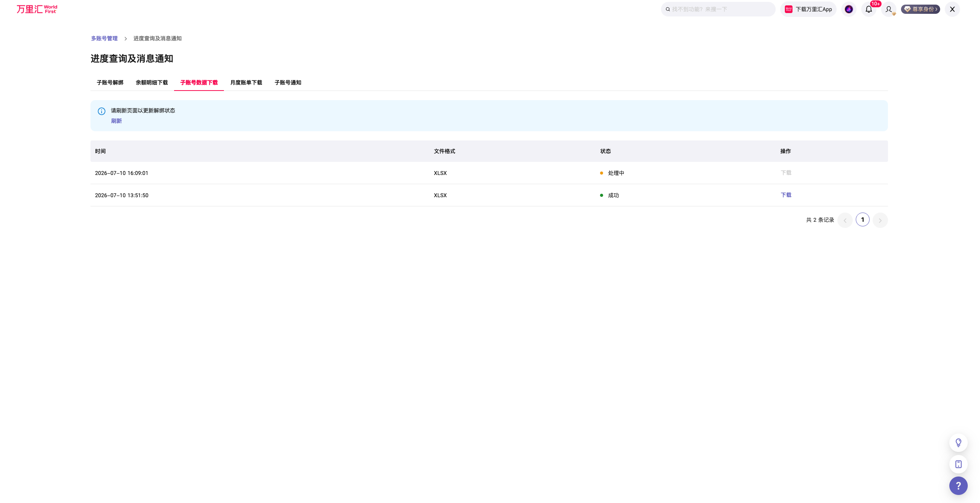The image size is (980, 503).
Task: Switch to the 余额明细下载 tab
Action: (152, 82)
